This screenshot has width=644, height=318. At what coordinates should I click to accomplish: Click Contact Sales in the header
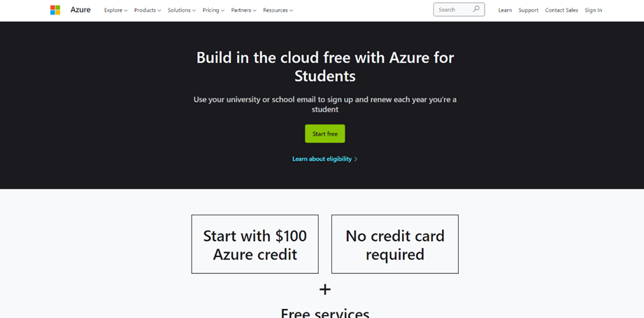pos(561,10)
